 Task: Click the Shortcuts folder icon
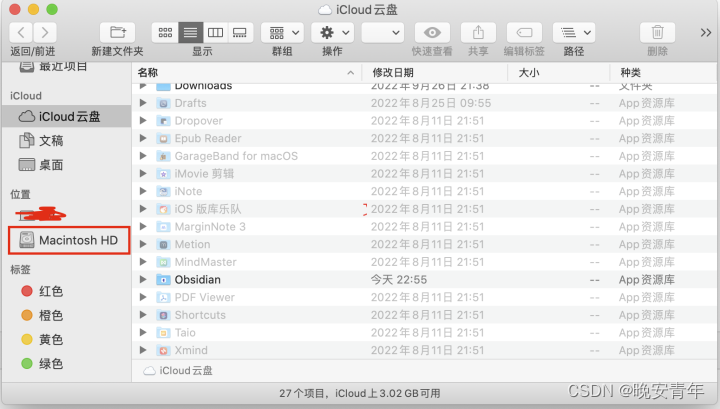pyautogui.click(x=163, y=315)
